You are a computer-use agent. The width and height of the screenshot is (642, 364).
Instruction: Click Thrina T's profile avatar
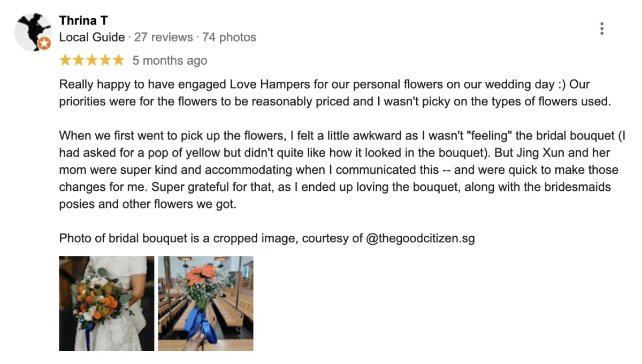[33, 31]
